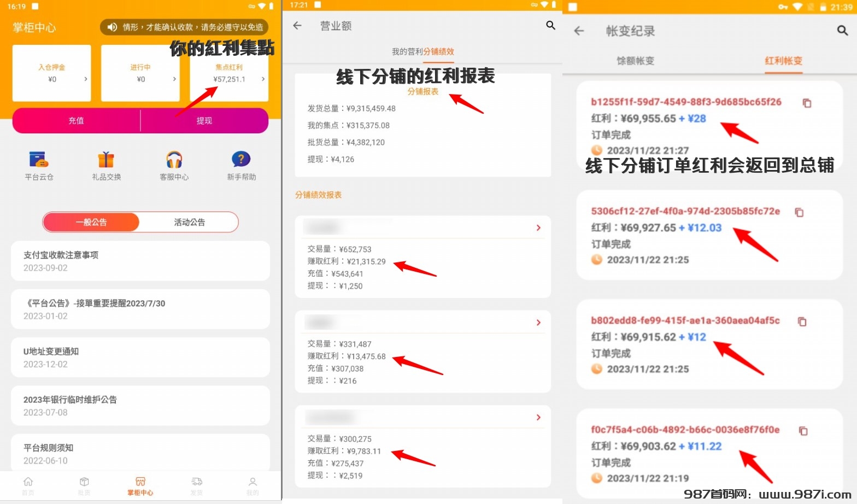The image size is (857, 504).
Task: Click 红利 ¥69,903.62 +¥11.22 line
Action: (x=656, y=447)
